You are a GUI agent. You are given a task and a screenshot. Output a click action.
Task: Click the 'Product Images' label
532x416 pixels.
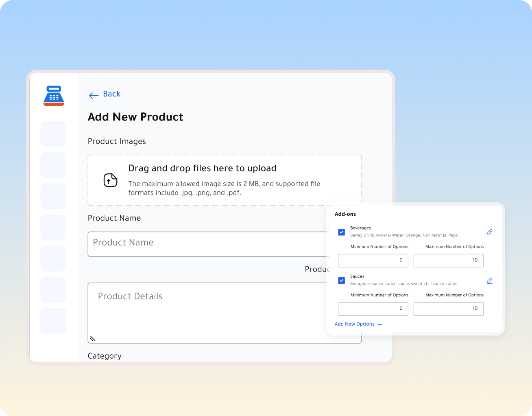coord(117,141)
